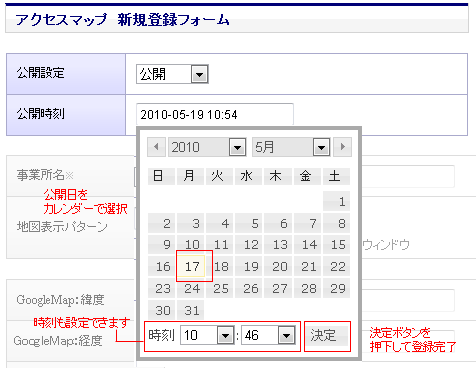Open the hour dropdown showing 10
The image size is (476, 368).
coord(207,335)
